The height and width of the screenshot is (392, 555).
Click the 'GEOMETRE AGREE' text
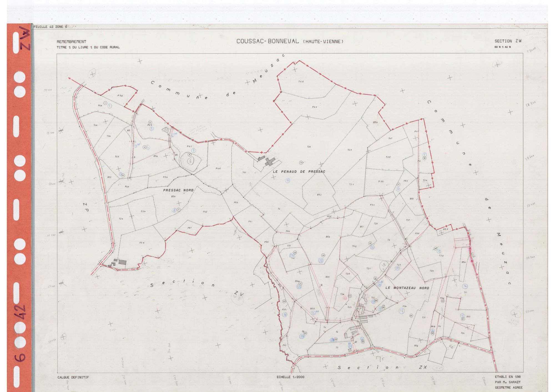click(508, 388)
